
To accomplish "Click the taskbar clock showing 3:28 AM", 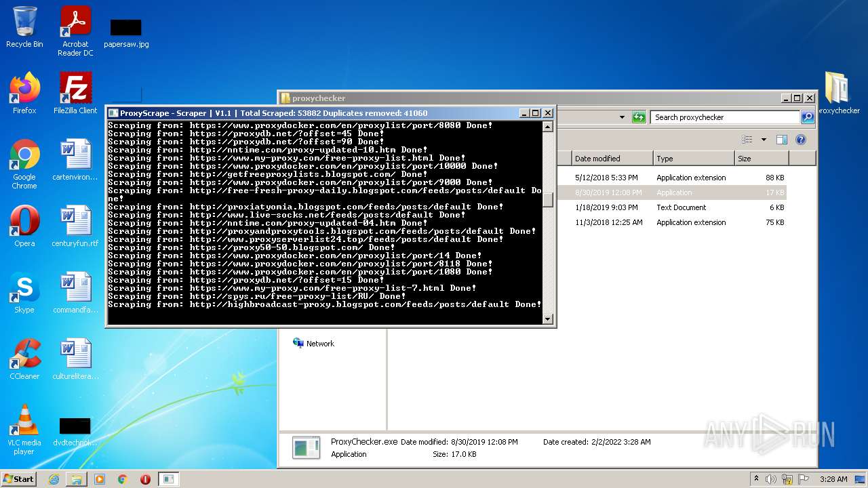I will [833, 479].
